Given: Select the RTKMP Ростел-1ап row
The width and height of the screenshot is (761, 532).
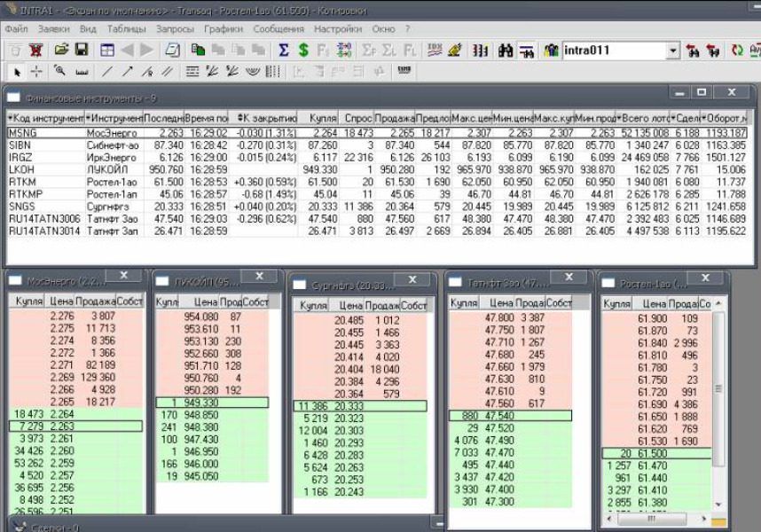Looking at the screenshot, I should click(377, 194).
